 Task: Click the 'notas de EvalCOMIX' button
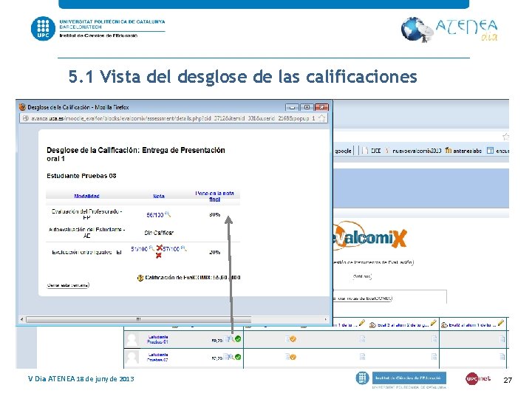[362, 299]
